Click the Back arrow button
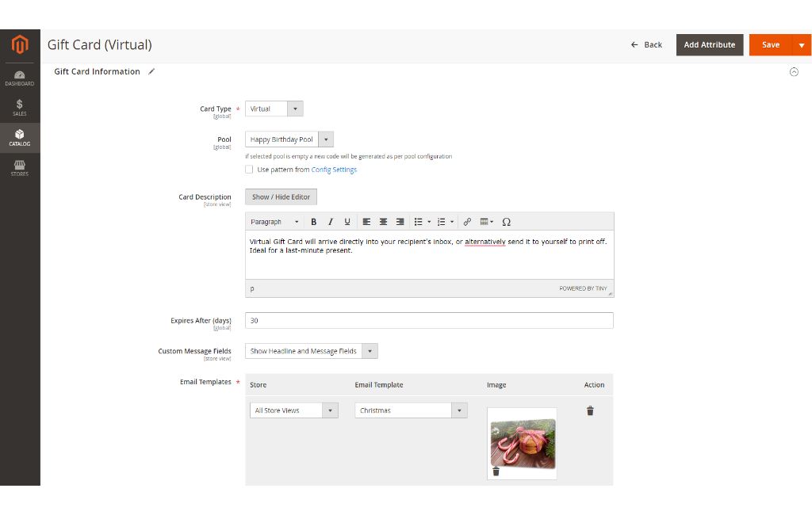The width and height of the screenshot is (812, 515). coord(646,45)
